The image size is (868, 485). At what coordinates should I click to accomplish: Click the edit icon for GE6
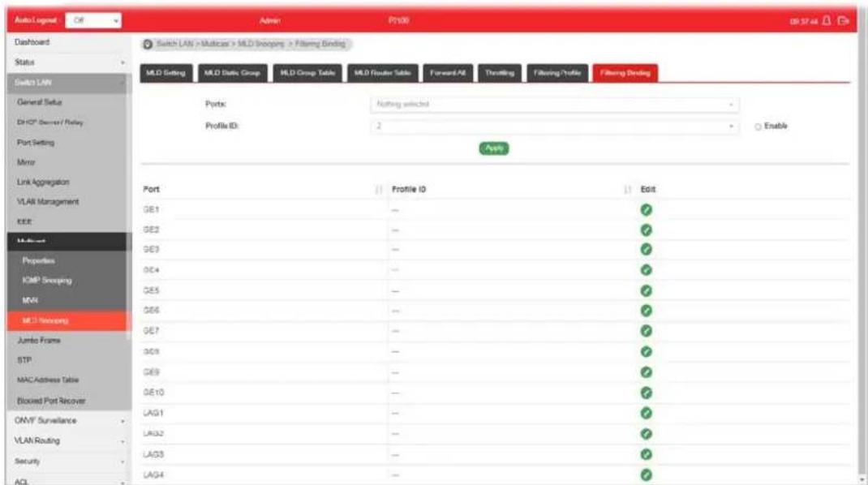[646, 311]
